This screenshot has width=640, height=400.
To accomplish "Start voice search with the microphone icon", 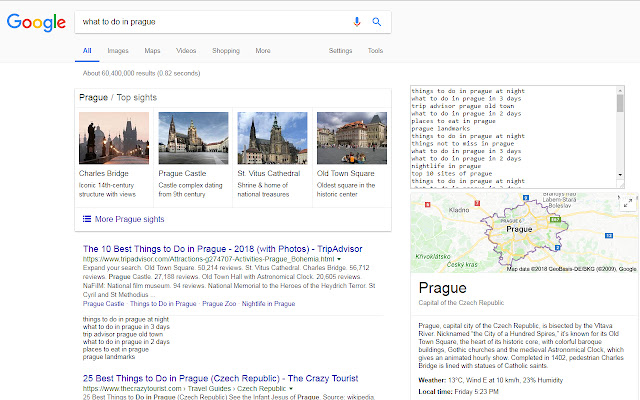I will pyautogui.click(x=357, y=21).
